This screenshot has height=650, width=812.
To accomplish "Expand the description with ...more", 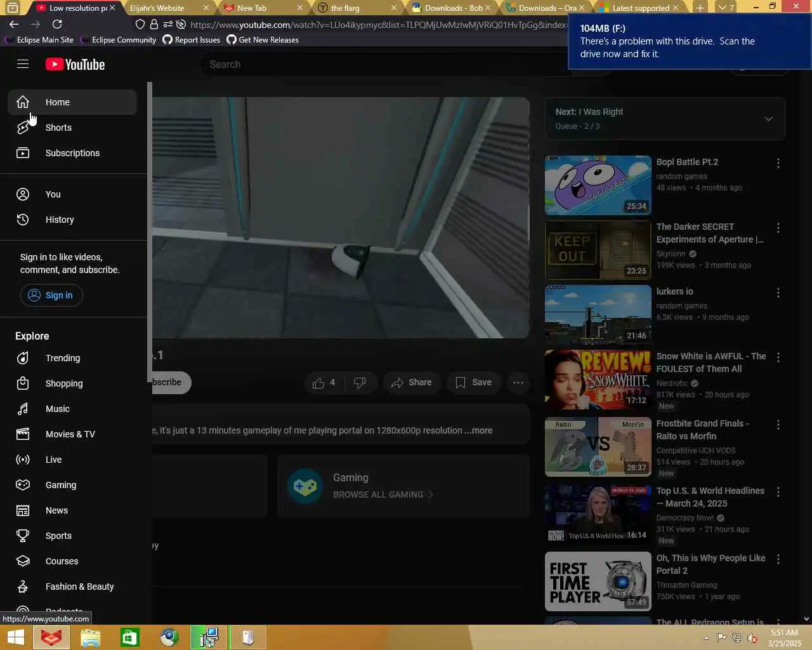I will coord(478,430).
